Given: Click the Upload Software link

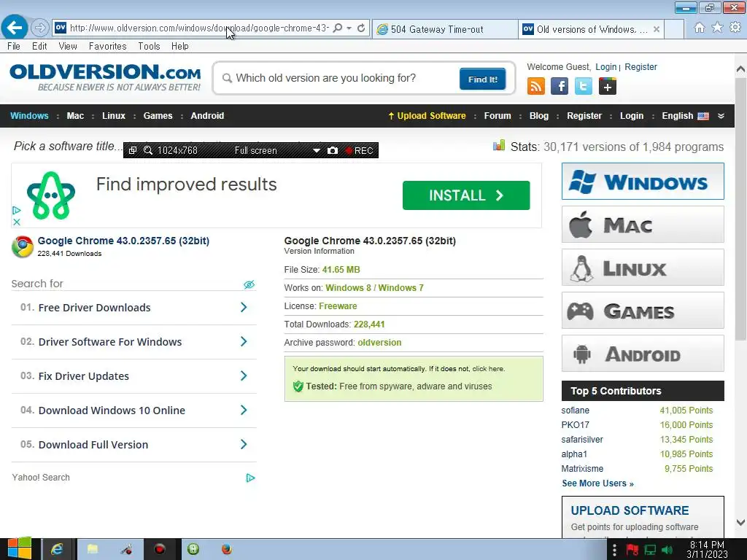Looking at the screenshot, I should [427, 116].
